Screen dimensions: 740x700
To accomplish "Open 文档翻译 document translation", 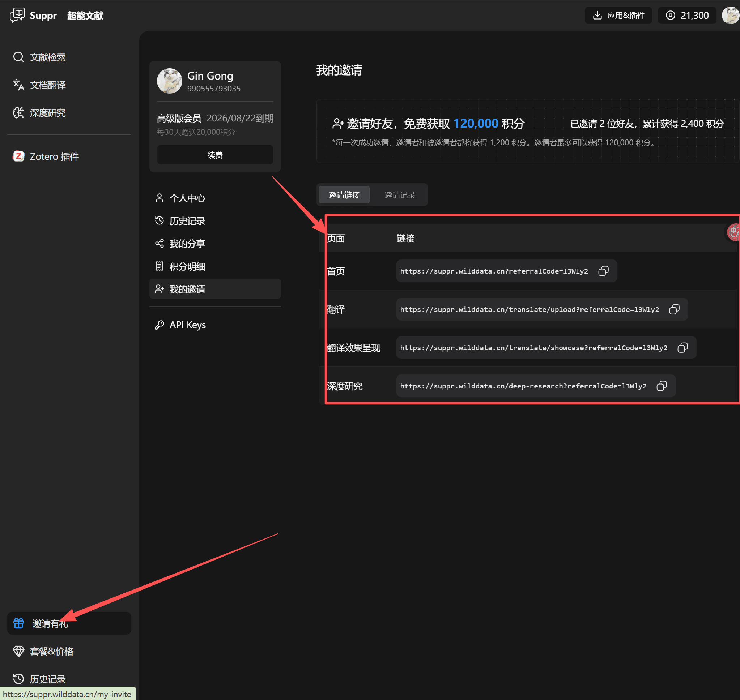I will click(x=47, y=85).
